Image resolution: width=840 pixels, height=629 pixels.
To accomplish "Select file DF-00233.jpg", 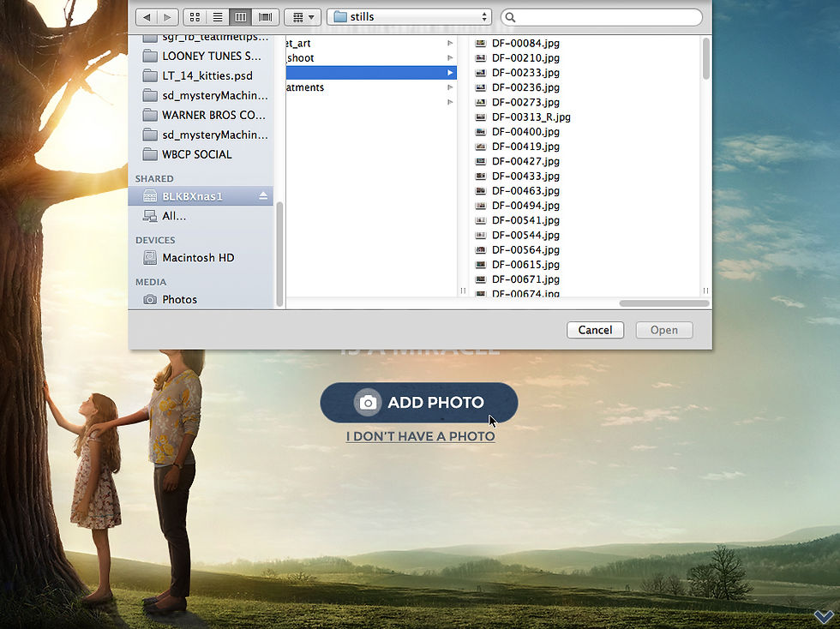I will tap(525, 73).
